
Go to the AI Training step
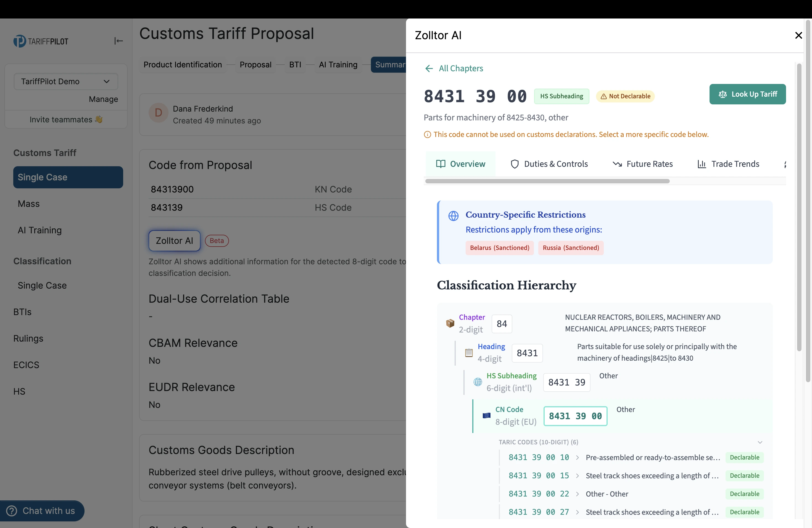(x=338, y=64)
